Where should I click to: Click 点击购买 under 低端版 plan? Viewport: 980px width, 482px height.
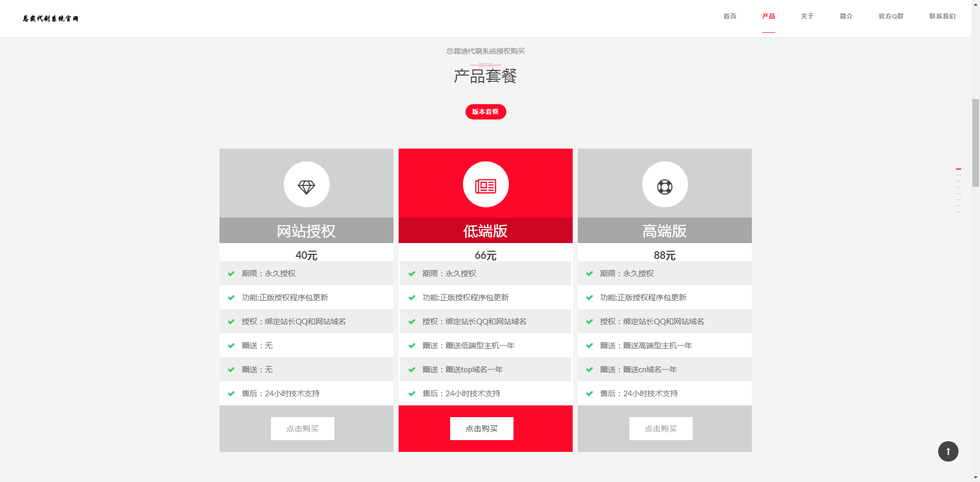pos(482,429)
